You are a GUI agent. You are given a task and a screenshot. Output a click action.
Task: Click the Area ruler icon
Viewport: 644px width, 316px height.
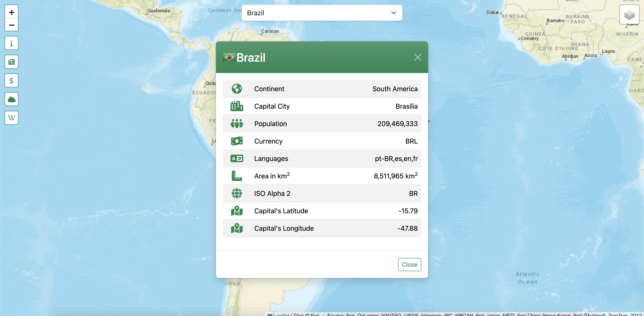[237, 176]
